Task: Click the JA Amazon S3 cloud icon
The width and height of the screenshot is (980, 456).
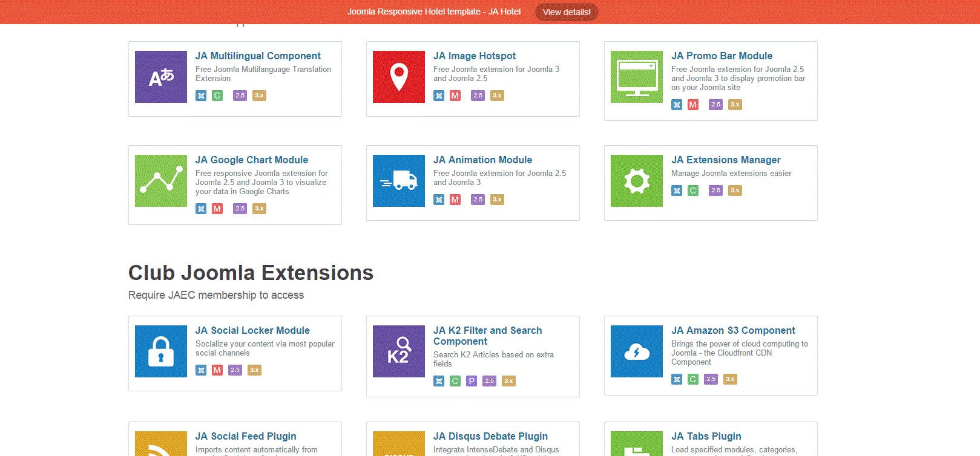Action: click(x=637, y=351)
